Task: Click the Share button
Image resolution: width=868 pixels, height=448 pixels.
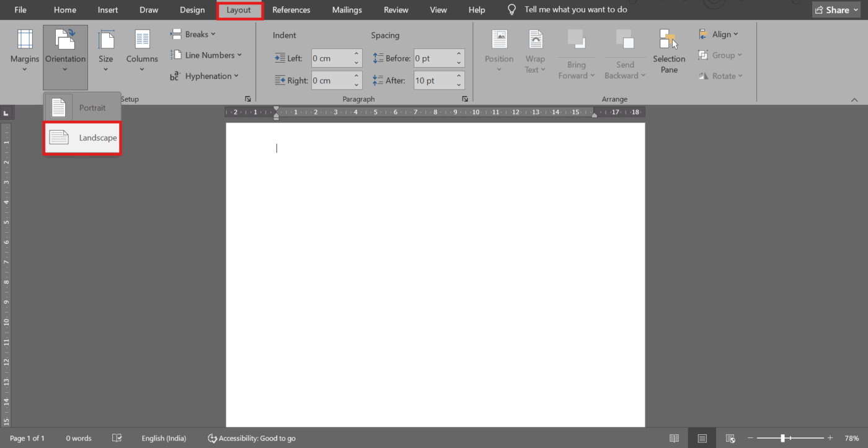Action: coord(835,9)
